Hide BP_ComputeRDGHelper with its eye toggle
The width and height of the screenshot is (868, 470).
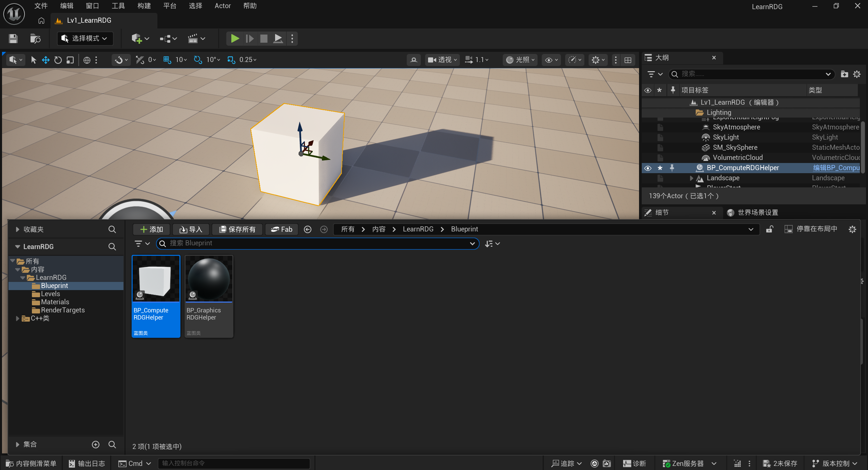pos(648,168)
